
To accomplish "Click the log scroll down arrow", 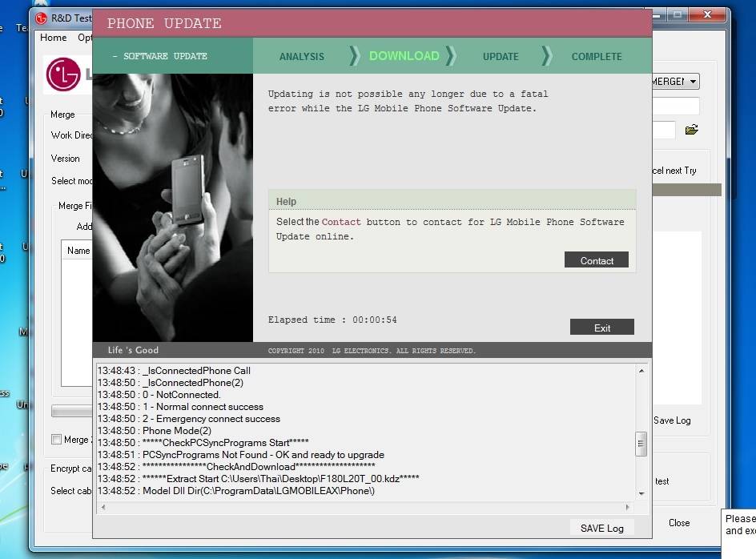I will pyautogui.click(x=641, y=493).
